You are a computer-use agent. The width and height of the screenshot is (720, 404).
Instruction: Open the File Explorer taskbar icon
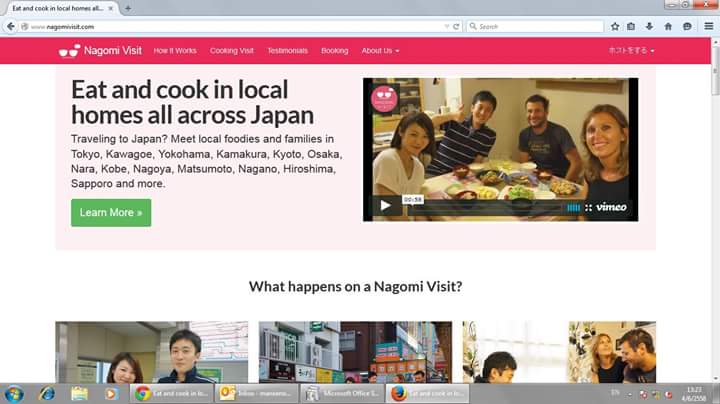[x=79, y=393]
